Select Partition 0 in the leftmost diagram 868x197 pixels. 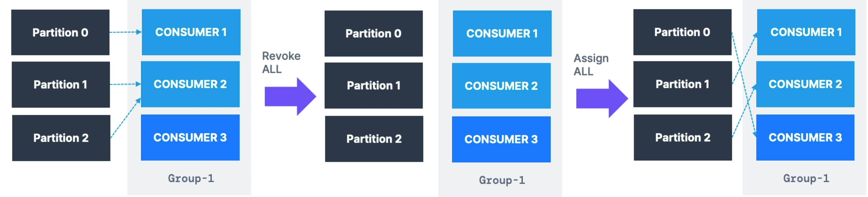pyautogui.click(x=60, y=32)
